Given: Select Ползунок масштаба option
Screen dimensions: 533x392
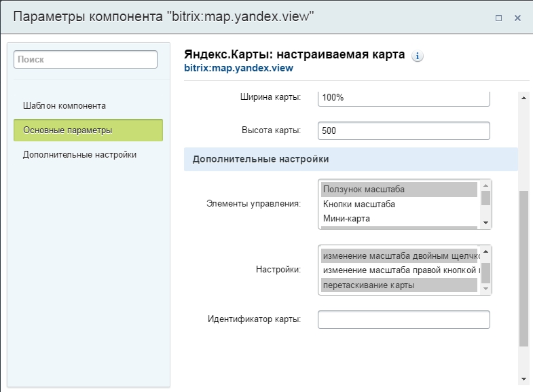Looking at the screenshot, I should (x=399, y=190).
